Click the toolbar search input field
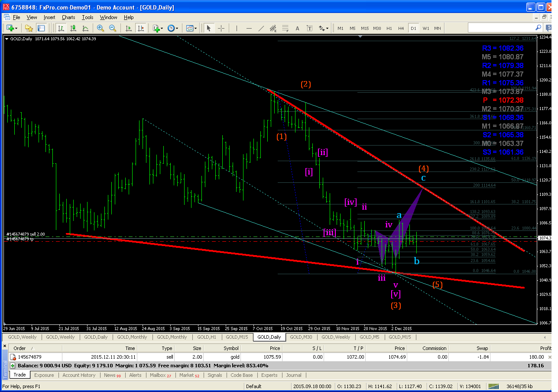The width and height of the screenshot is (558, 392). [502, 28]
